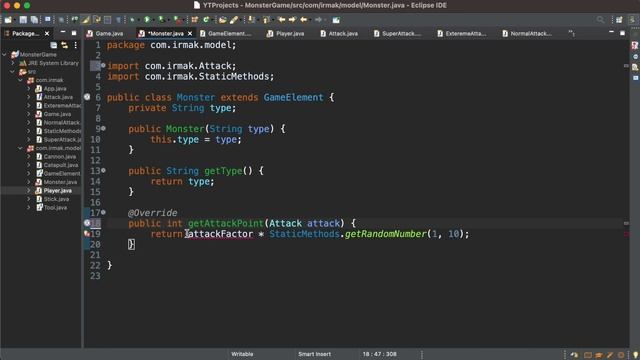This screenshot has width=640, height=360.
Task: Maximize the editor area
Action: [x=622, y=33]
